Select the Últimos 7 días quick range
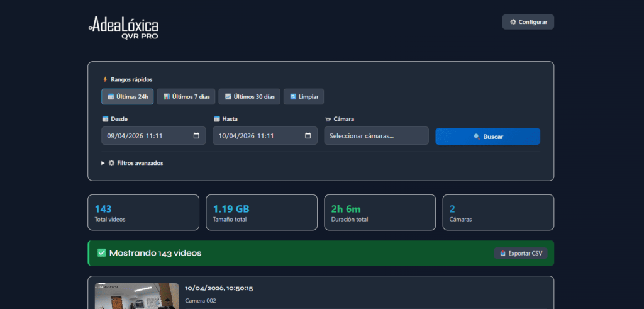Screen dimensions: 644x309 (186, 97)
